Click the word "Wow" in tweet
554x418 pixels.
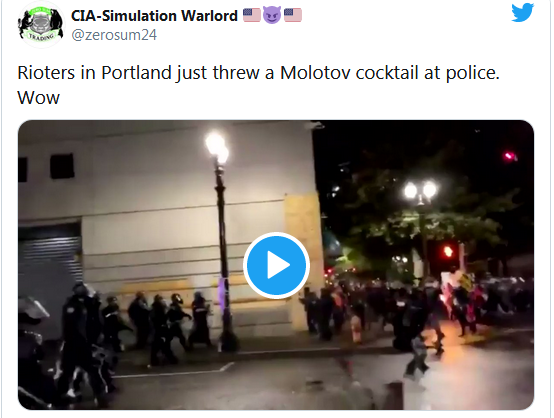(x=39, y=98)
